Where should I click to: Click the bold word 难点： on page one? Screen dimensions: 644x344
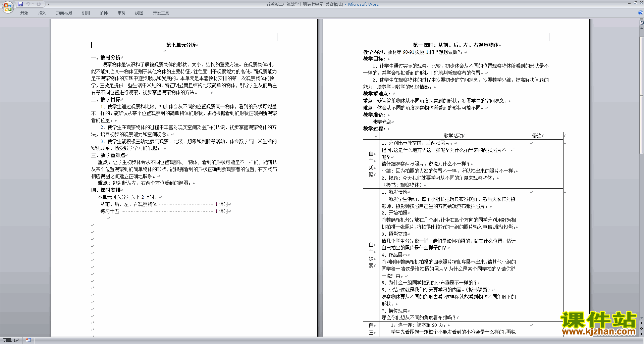point(105,183)
